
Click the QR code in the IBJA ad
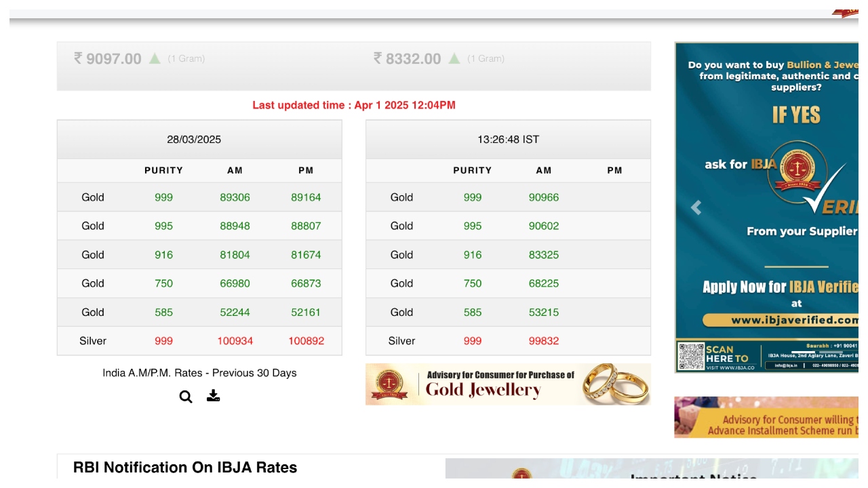[691, 357]
